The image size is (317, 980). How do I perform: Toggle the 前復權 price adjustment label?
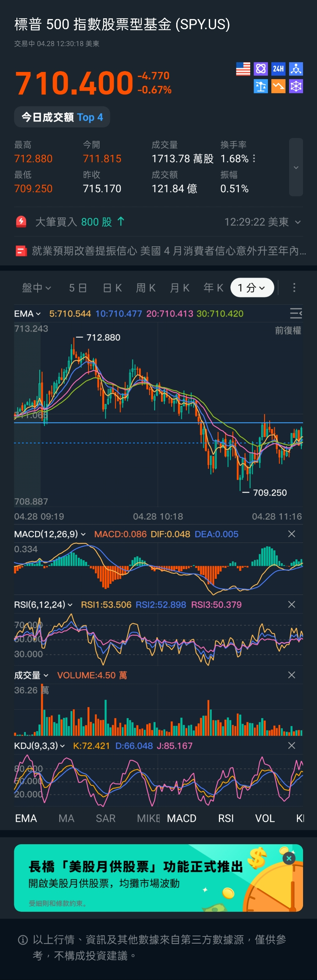point(288,330)
